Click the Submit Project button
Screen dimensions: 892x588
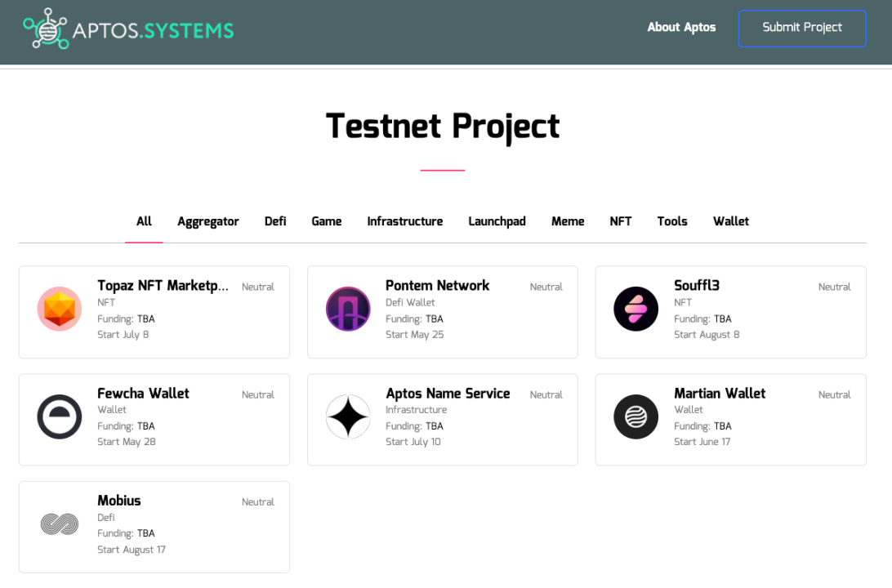802,28
